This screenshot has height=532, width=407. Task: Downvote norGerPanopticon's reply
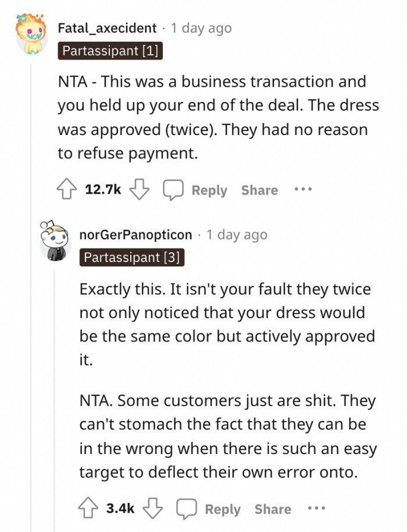point(153,509)
